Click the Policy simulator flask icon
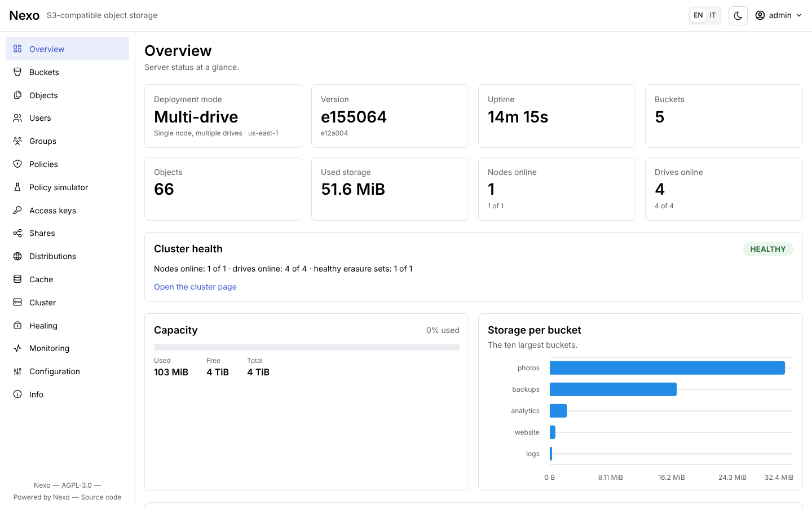This screenshot has width=812, height=508. 17,187
